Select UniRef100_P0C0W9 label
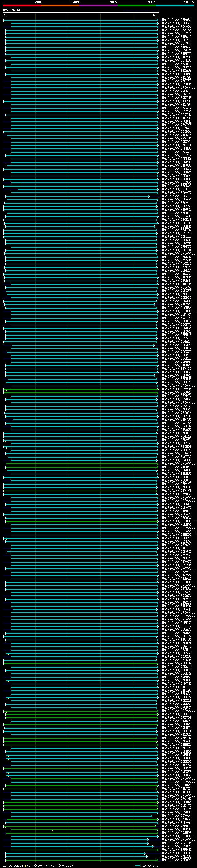The width and height of the screenshot is (197, 868). [x=176, y=741]
